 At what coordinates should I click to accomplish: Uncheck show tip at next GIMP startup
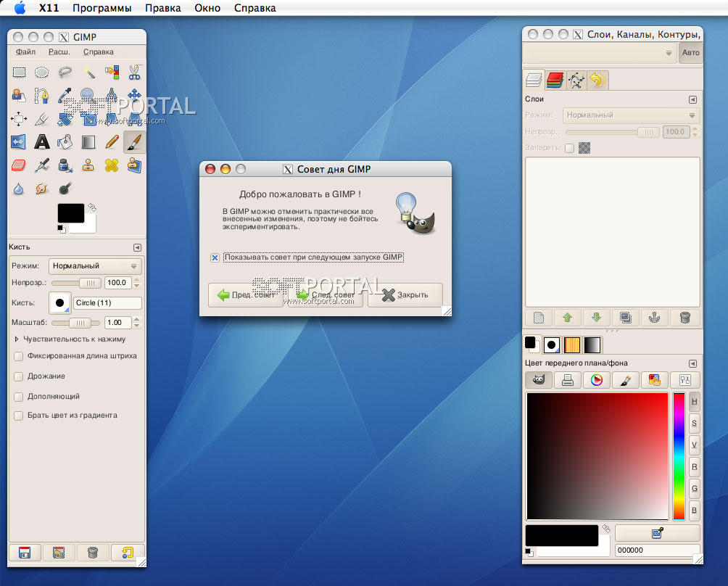[215, 257]
